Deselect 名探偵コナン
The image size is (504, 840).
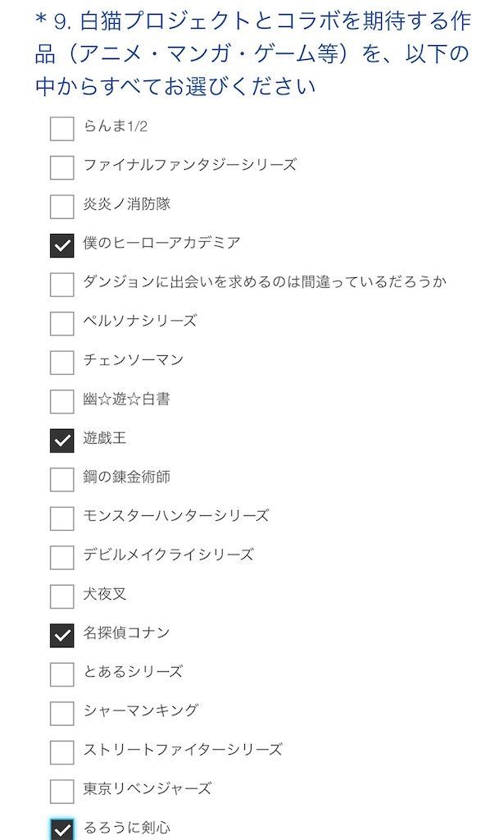[x=60, y=633]
